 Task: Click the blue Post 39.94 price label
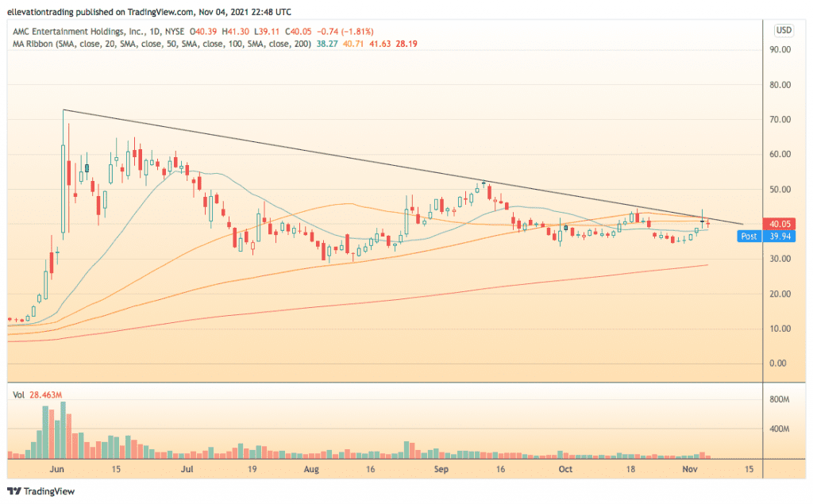point(766,237)
